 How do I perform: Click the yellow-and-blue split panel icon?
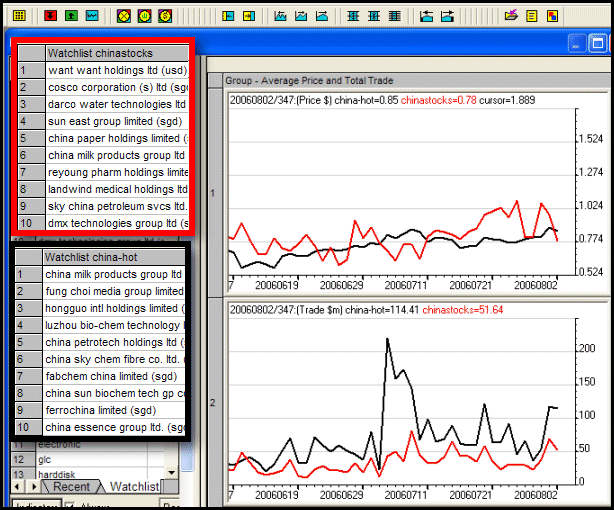[228, 16]
